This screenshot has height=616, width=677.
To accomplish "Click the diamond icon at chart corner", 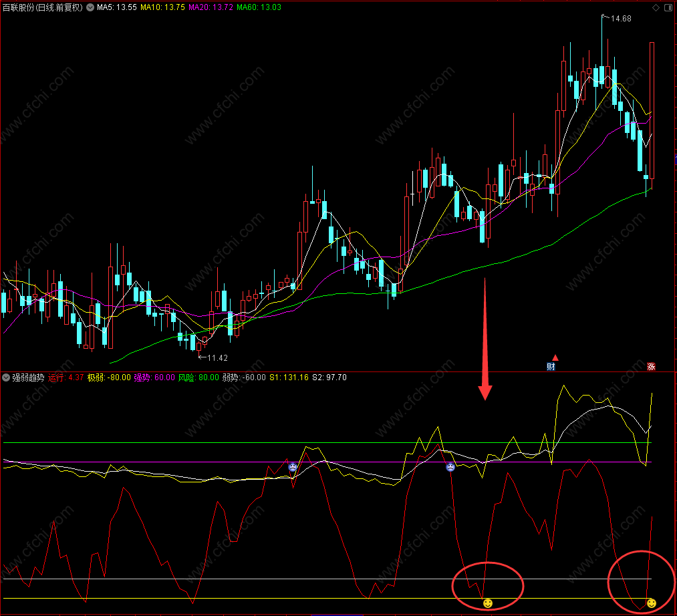I will pyautogui.click(x=656, y=8).
